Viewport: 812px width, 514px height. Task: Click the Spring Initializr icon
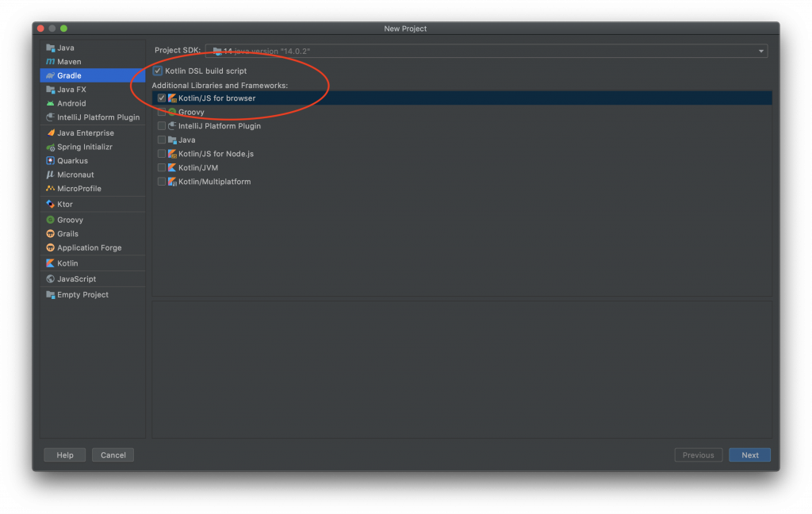click(x=50, y=148)
